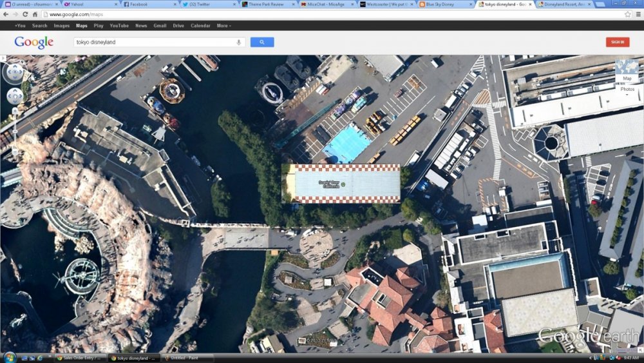Click the blue search magnifier button

tap(262, 42)
